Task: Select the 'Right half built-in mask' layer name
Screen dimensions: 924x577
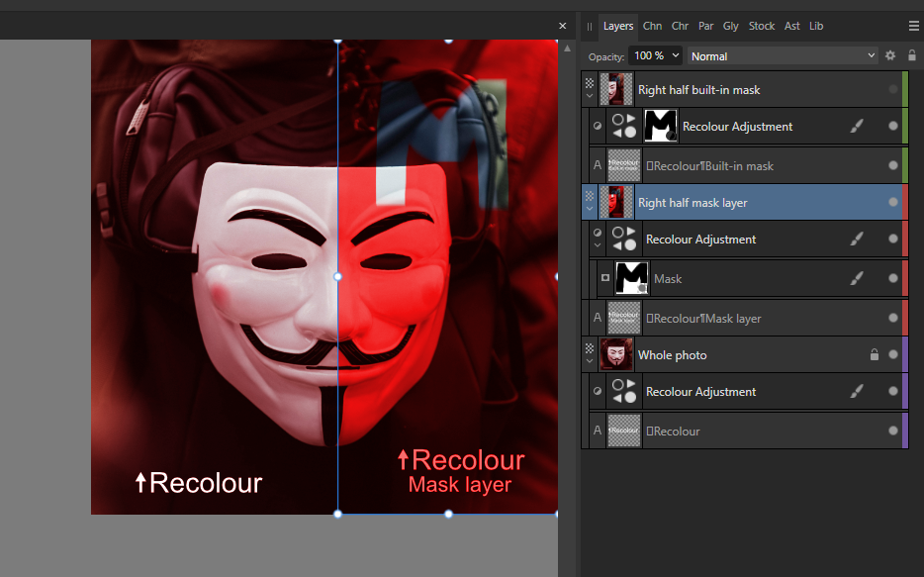Action: coord(698,90)
